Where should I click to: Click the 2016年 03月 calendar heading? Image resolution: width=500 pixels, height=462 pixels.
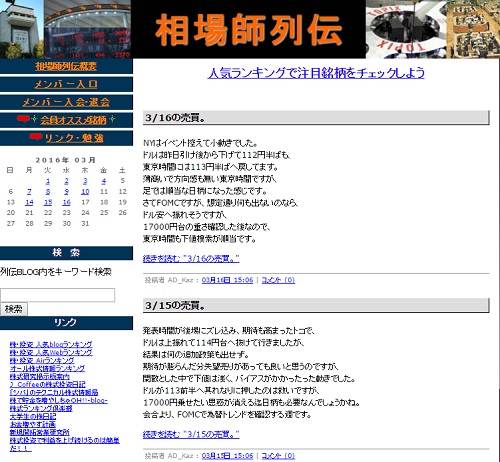click(66, 160)
